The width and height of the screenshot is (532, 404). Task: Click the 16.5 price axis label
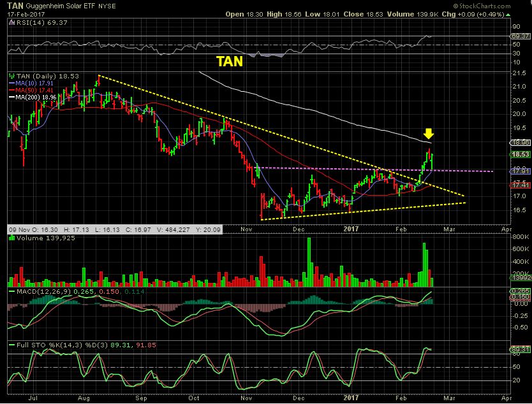point(519,210)
